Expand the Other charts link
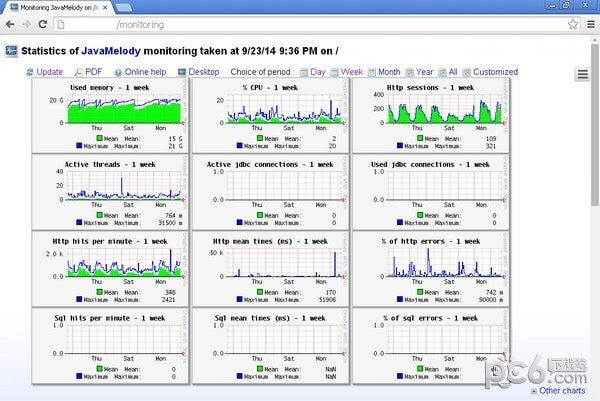Image resolution: width=600 pixels, height=401 pixels. [562, 391]
